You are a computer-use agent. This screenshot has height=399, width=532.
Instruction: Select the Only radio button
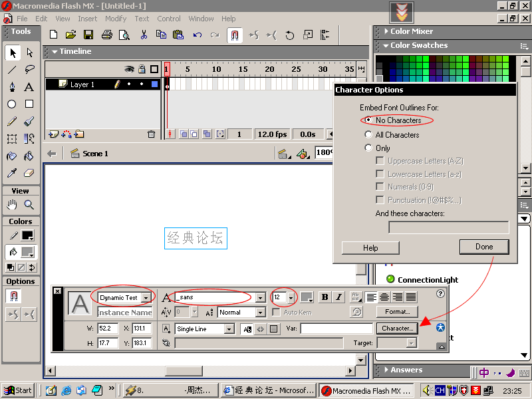(368, 148)
